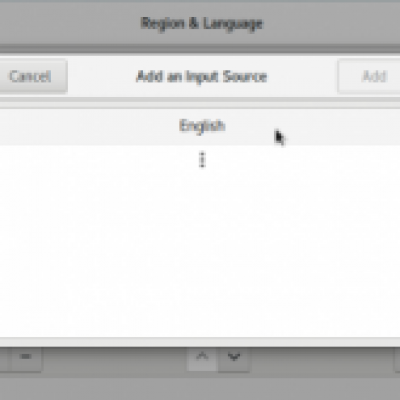
Task: Hit the minus toolbar button at bottom left
Action: click(25, 357)
